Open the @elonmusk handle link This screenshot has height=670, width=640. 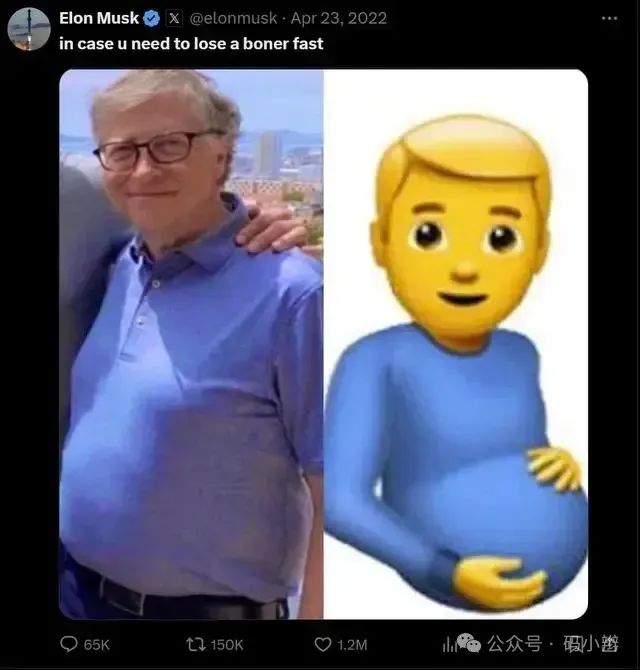point(233,18)
